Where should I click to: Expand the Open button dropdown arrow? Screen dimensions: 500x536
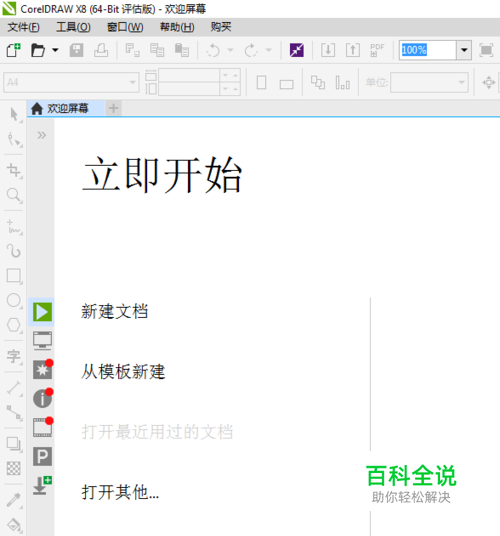[55, 50]
